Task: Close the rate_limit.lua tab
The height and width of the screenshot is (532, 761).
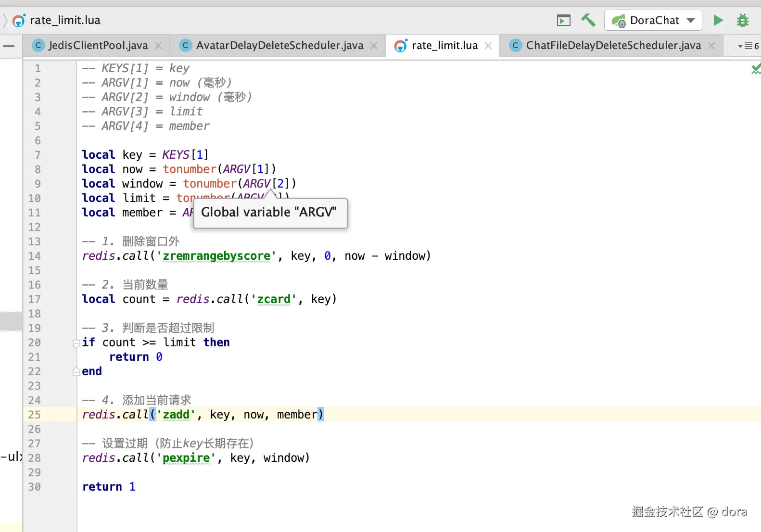Action: coord(488,46)
